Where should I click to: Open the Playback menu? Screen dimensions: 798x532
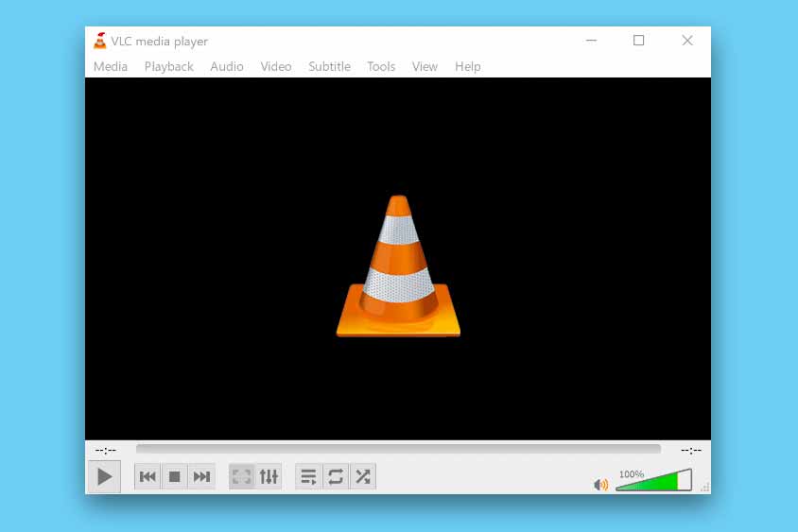[169, 67]
